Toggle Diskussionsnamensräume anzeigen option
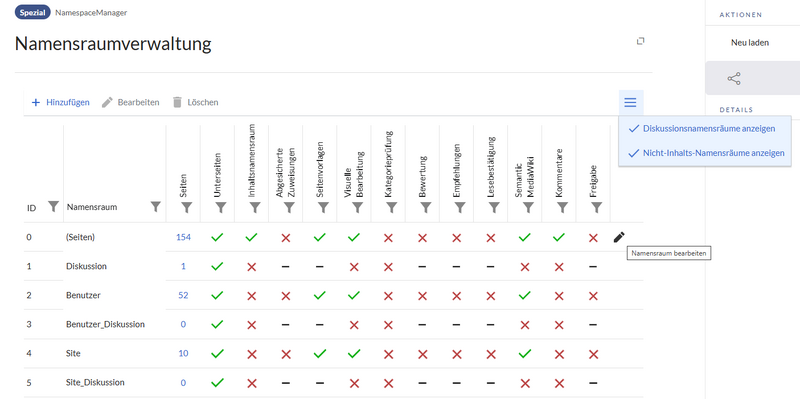 pyautogui.click(x=705, y=129)
